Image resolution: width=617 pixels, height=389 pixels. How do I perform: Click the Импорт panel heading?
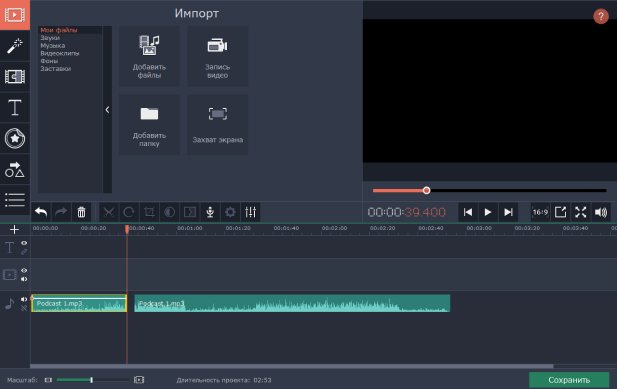point(197,13)
